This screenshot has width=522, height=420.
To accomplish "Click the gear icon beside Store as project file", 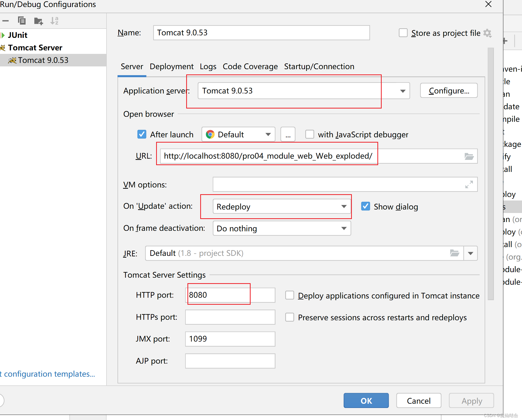I will click(x=487, y=33).
